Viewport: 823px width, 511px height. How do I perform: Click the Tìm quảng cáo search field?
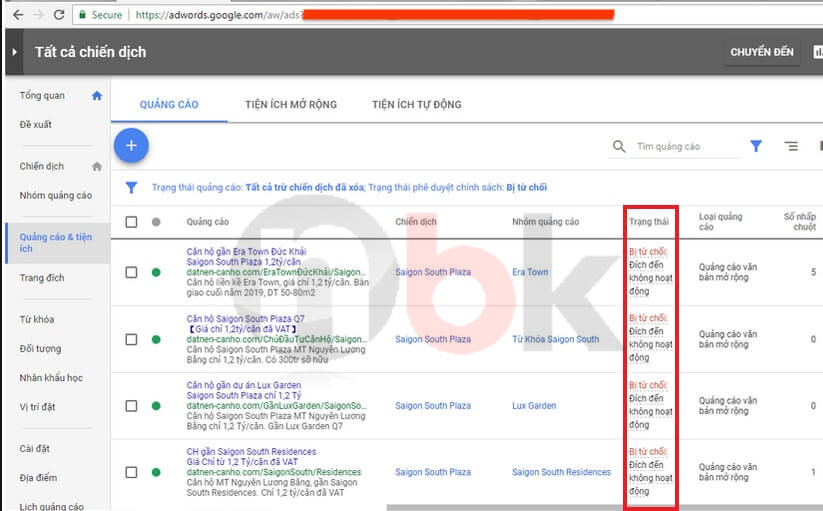[686, 146]
